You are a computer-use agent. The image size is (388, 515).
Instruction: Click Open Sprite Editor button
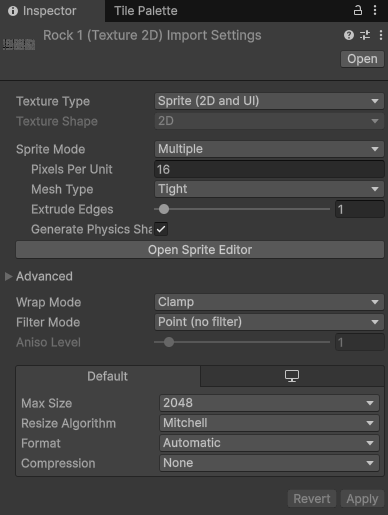(x=200, y=250)
